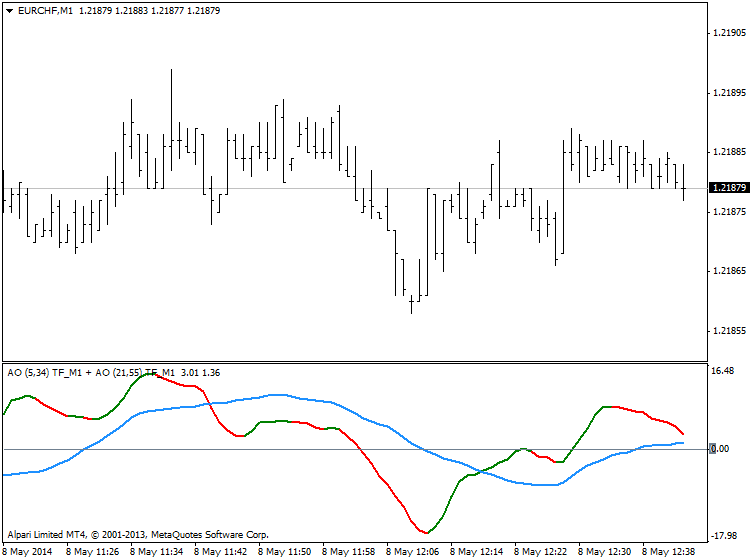Viewport: 750px width, 560px height.
Task: Click the 8 May 12:06 time label
Action: point(413,551)
